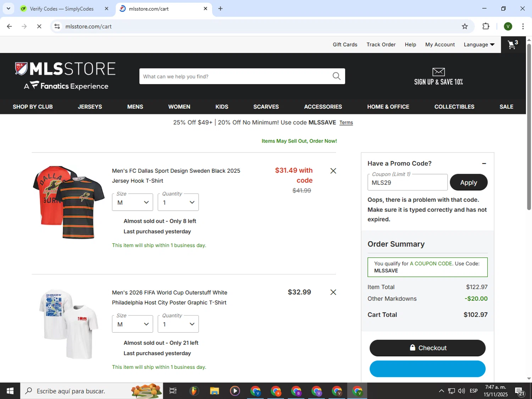Open the SHOP BY CLUB menu
532x399 pixels.
(x=33, y=107)
